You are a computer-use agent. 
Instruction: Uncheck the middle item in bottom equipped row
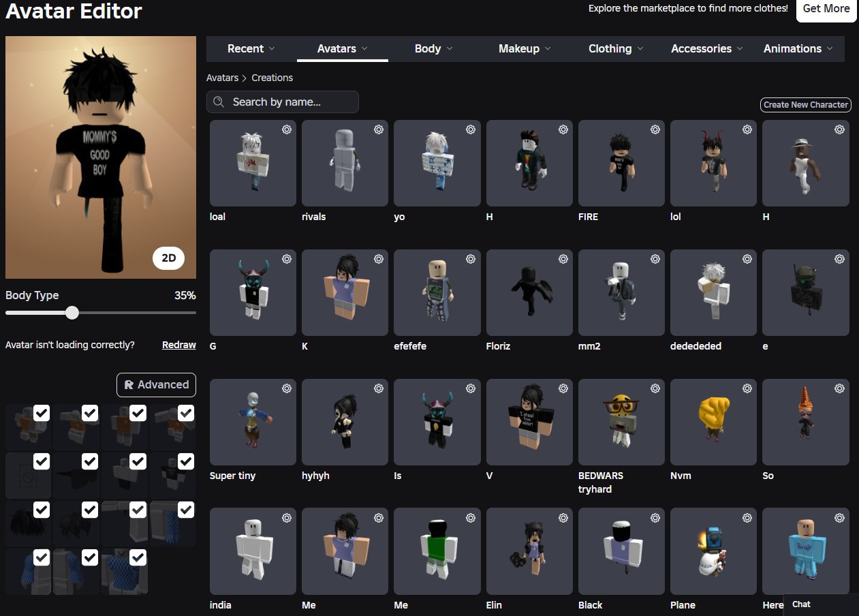[x=90, y=557]
